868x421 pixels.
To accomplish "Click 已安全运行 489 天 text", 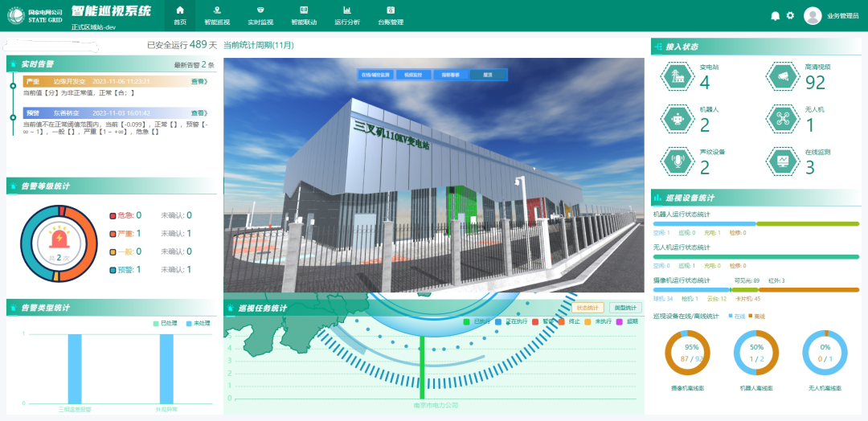I will point(182,45).
